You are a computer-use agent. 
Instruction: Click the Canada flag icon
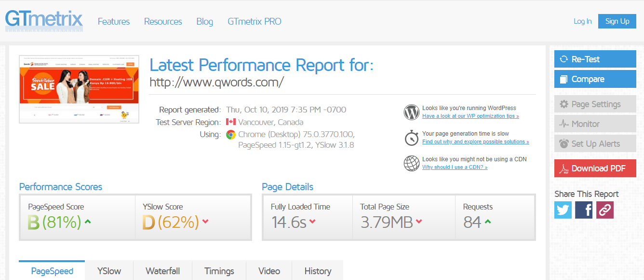[x=231, y=122]
